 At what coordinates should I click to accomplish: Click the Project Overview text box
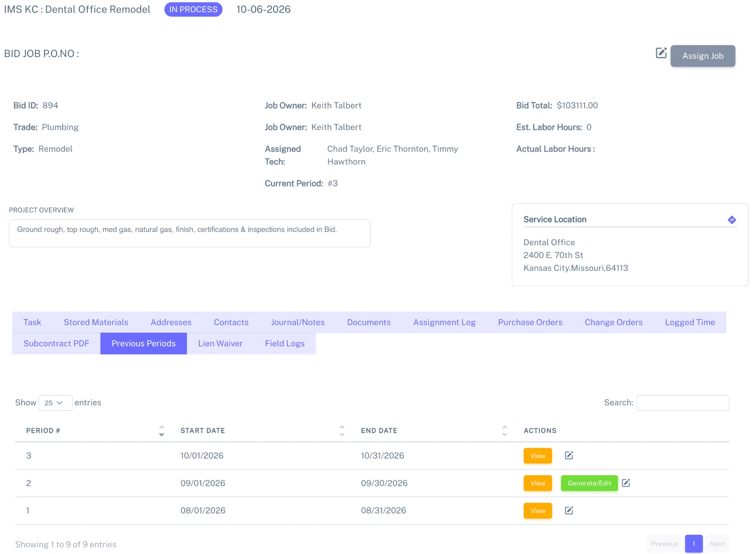[x=189, y=233]
